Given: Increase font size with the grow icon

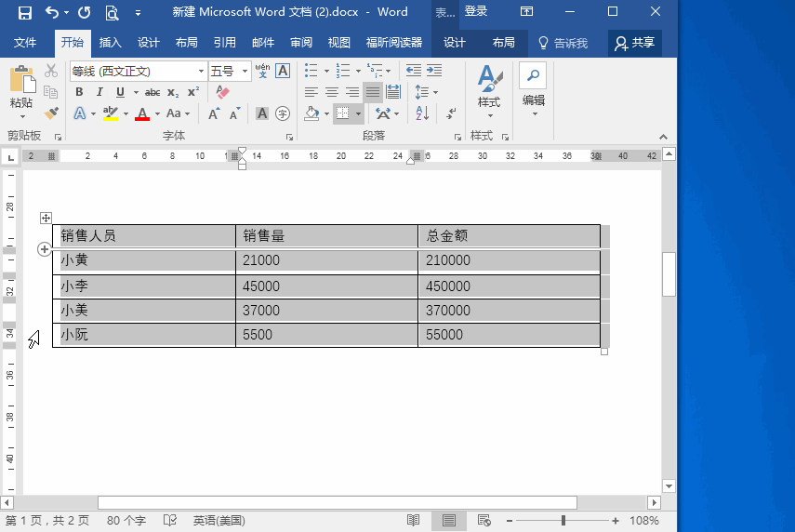Looking at the screenshot, I should pos(214,113).
